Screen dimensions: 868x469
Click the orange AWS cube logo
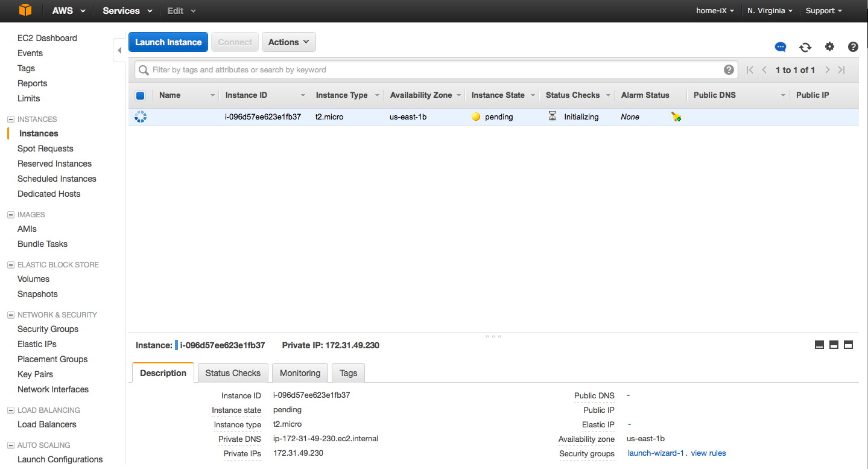[x=25, y=10]
